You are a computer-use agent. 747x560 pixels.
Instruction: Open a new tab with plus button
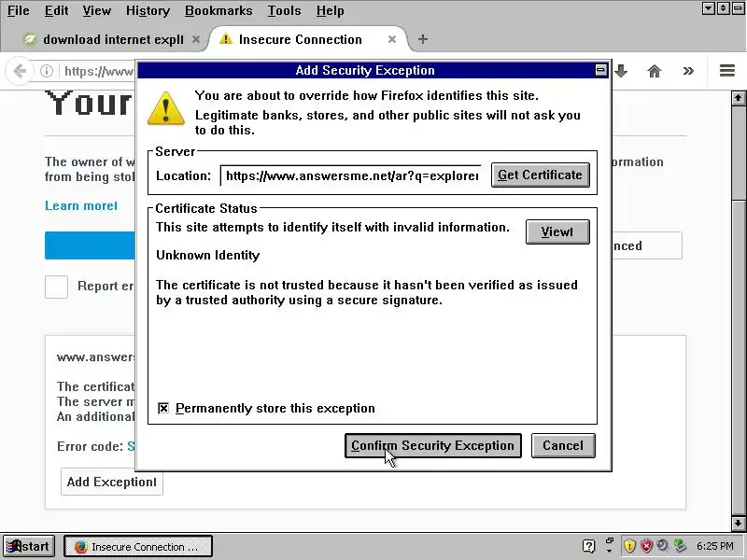coord(423,39)
